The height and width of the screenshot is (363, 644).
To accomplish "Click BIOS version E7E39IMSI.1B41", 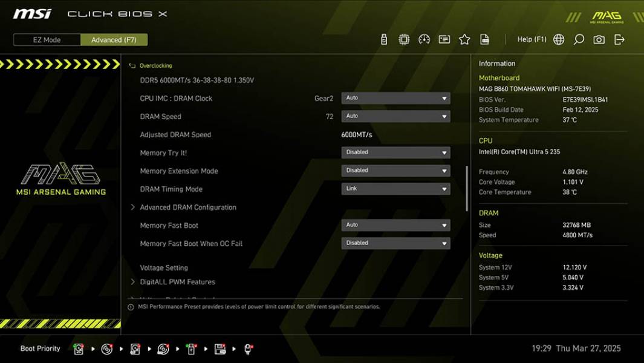I will [x=585, y=100].
